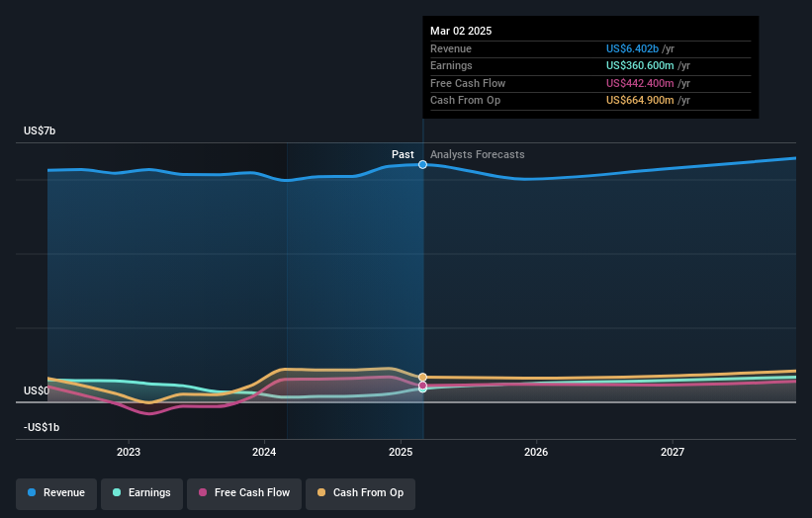This screenshot has height=518, width=812.
Task: Click the 'Past' label on the chart
Action: tap(403, 155)
